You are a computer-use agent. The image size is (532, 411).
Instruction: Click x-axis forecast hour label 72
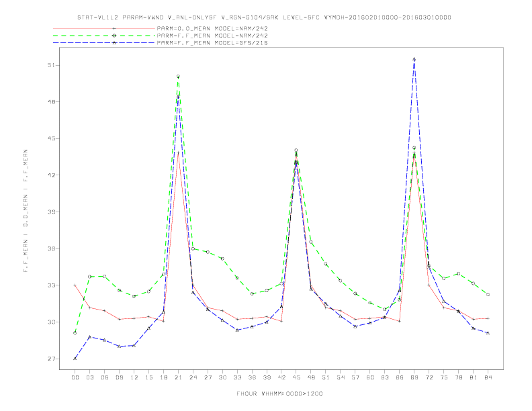pyautogui.click(x=429, y=377)
